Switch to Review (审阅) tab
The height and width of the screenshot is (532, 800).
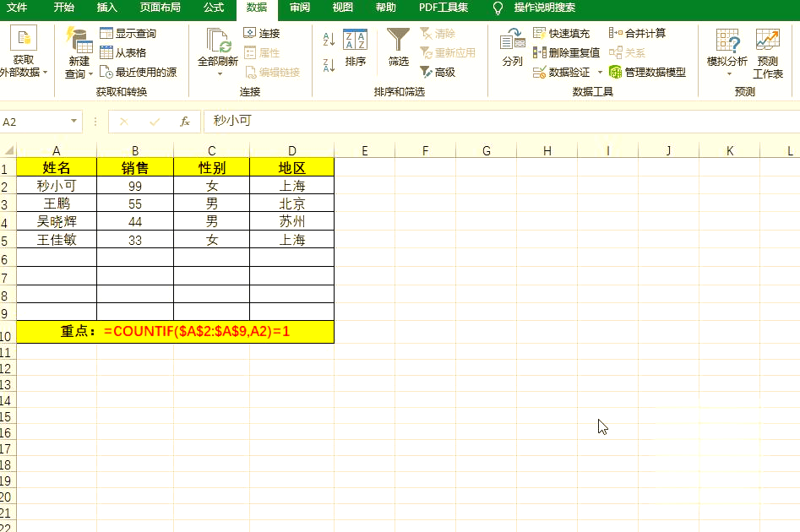tap(300, 8)
